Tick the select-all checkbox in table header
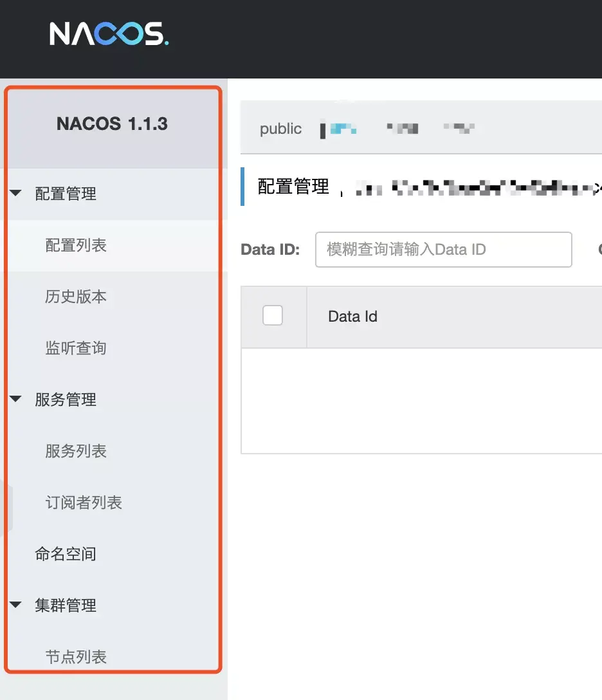Screen dimensions: 602x700 273,315
